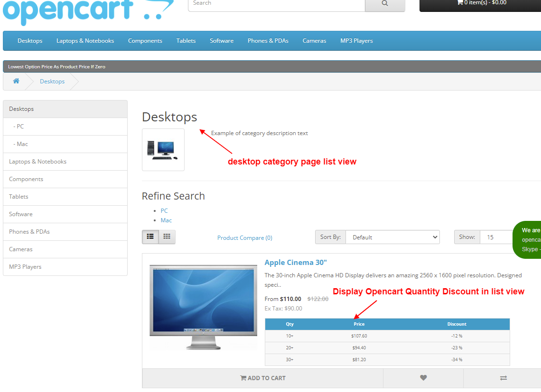Select the PC refine search filter
Screen dimensions: 541x392
[164, 210]
